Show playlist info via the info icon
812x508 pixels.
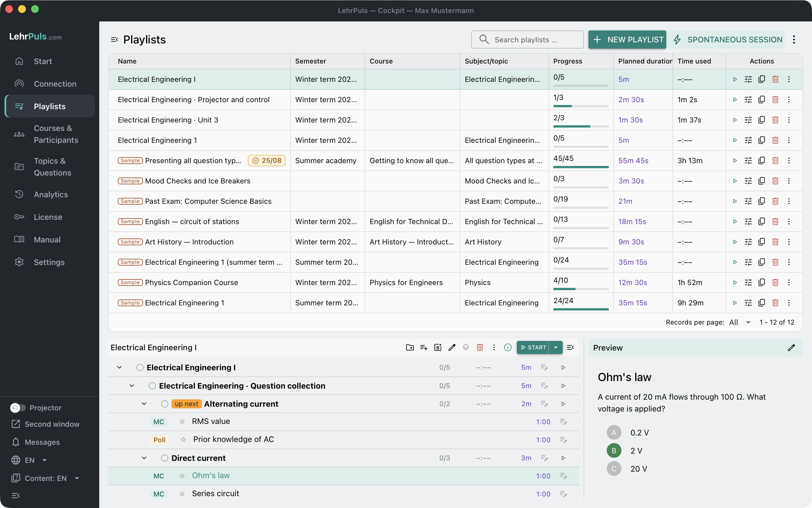pyautogui.click(x=508, y=347)
